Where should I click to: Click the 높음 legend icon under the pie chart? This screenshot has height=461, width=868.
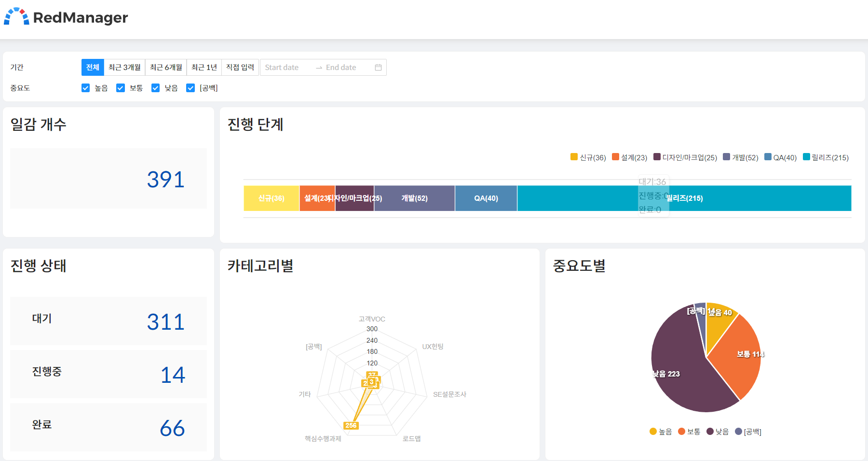click(653, 432)
